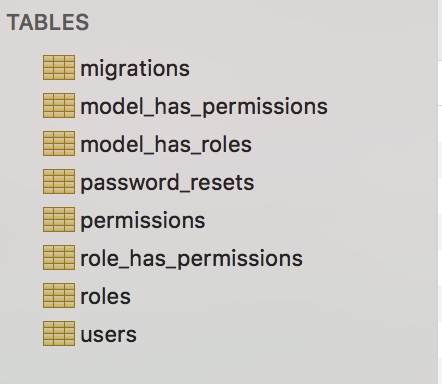Click the roles table icon
442x384 pixels.
[x=59, y=296]
